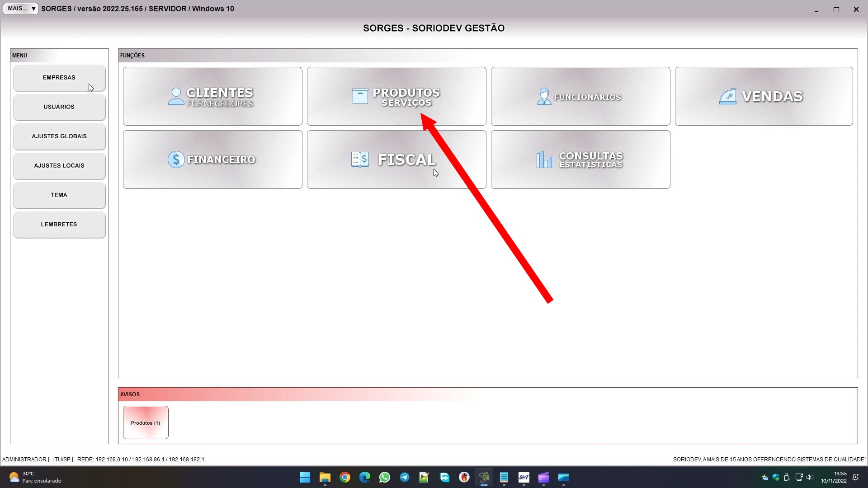Click the VENDAS text label
868x488 pixels.
tap(772, 96)
